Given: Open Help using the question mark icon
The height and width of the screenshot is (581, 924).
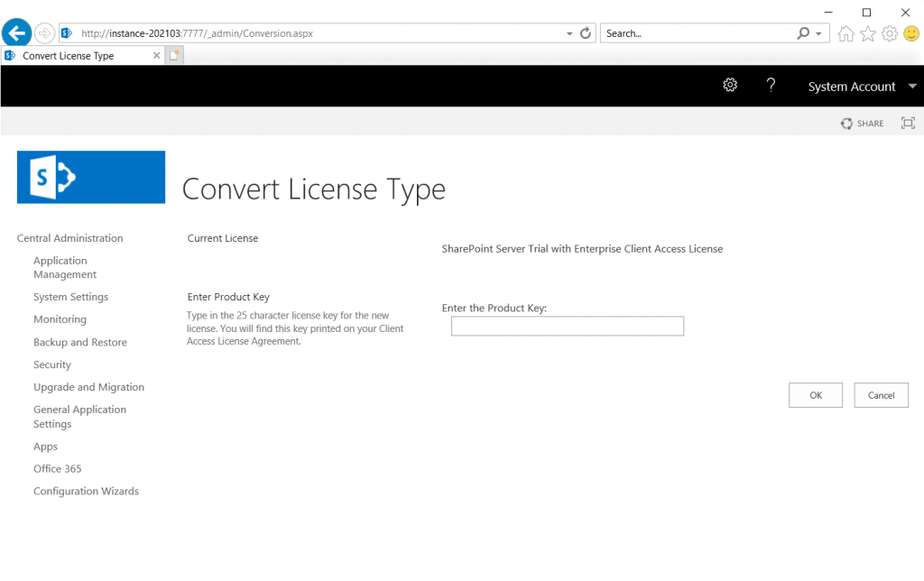Looking at the screenshot, I should pos(771,86).
